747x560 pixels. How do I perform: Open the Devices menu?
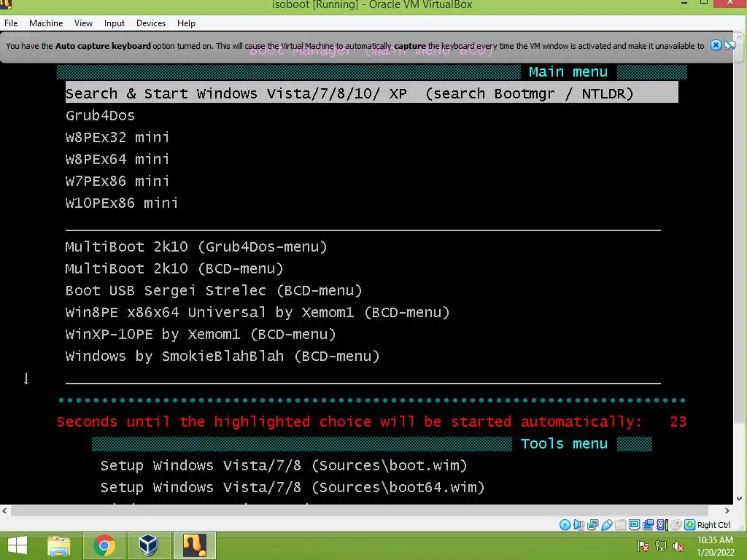point(151,23)
